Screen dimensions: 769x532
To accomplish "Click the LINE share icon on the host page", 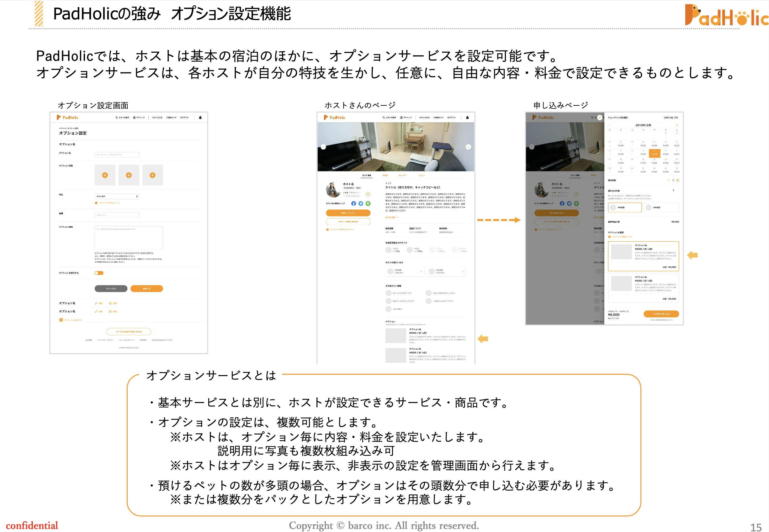I will coord(368,203).
